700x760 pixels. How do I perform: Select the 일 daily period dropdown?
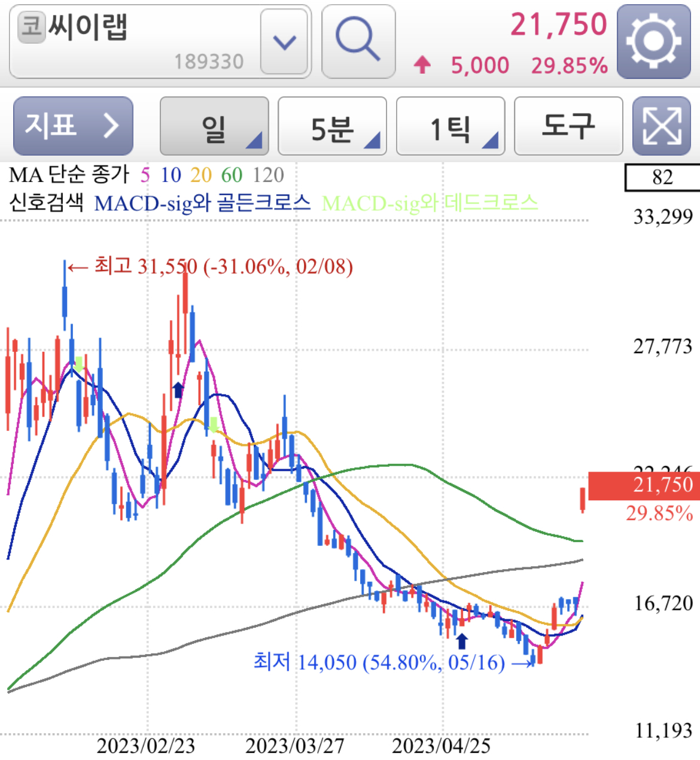[x=214, y=126]
